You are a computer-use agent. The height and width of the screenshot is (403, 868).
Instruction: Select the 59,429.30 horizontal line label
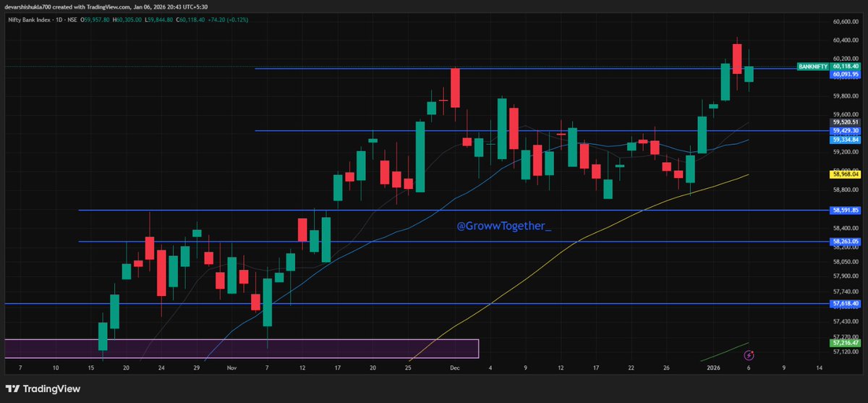pos(846,131)
